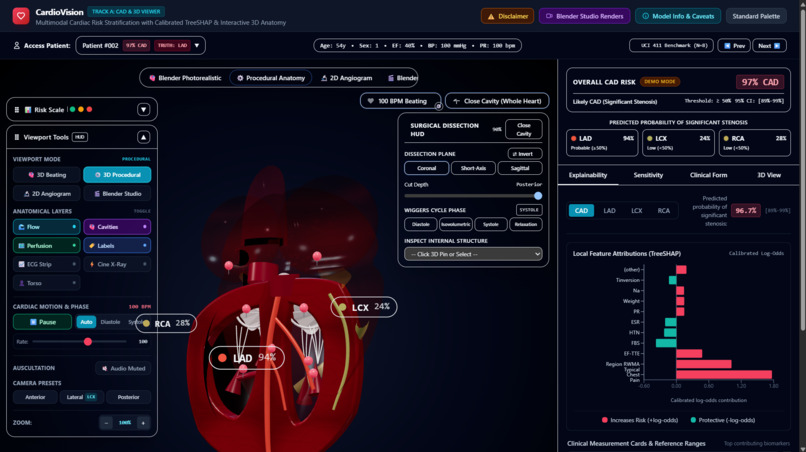Enable the ECG Strip layer
The width and height of the screenshot is (806, 452).
tap(47, 264)
